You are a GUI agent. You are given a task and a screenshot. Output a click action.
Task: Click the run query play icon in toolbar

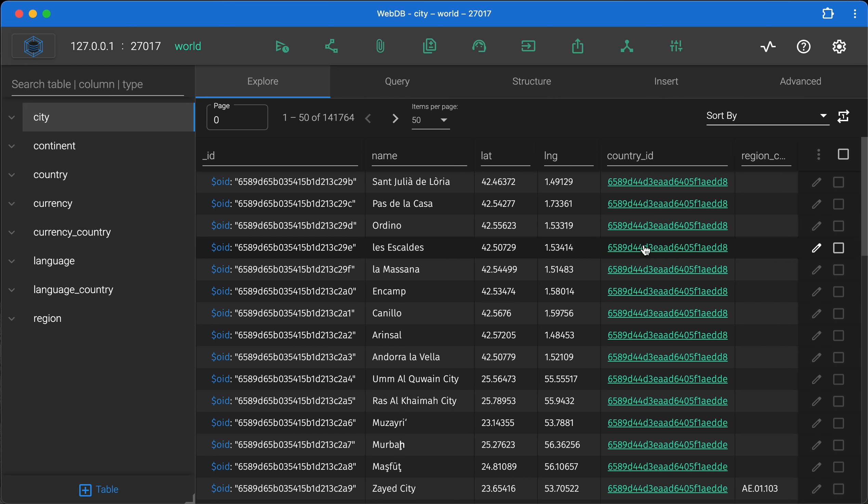coord(282,46)
